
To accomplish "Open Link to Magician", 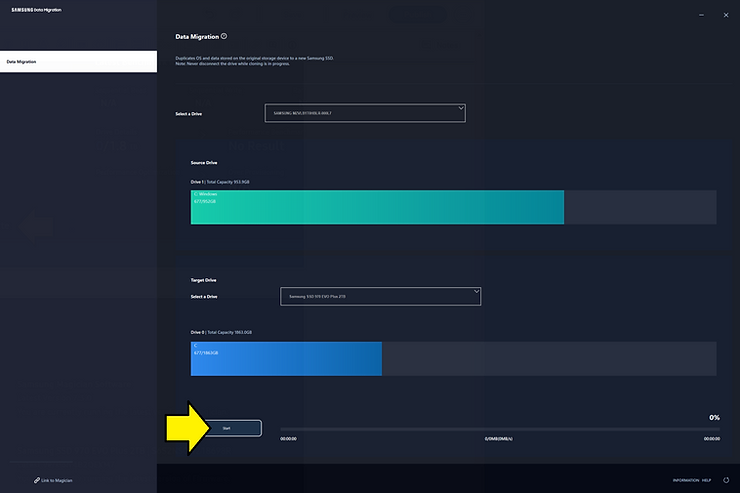I will (56, 480).
